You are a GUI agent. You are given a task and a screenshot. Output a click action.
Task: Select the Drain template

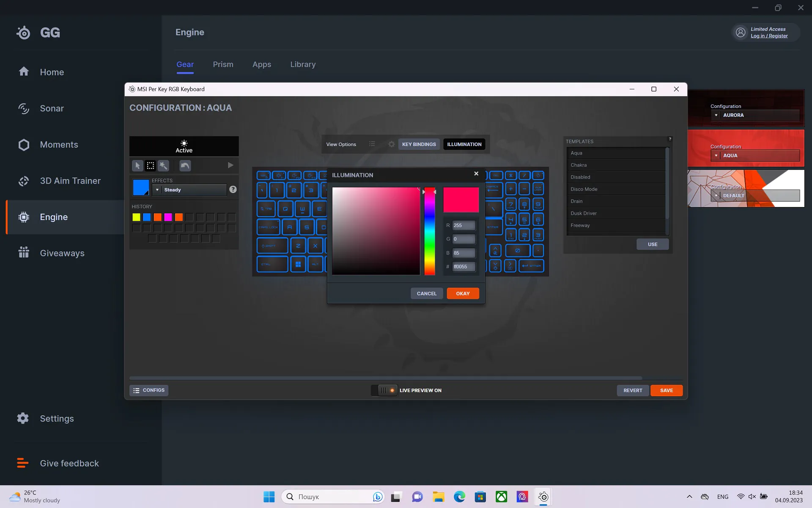(616, 201)
